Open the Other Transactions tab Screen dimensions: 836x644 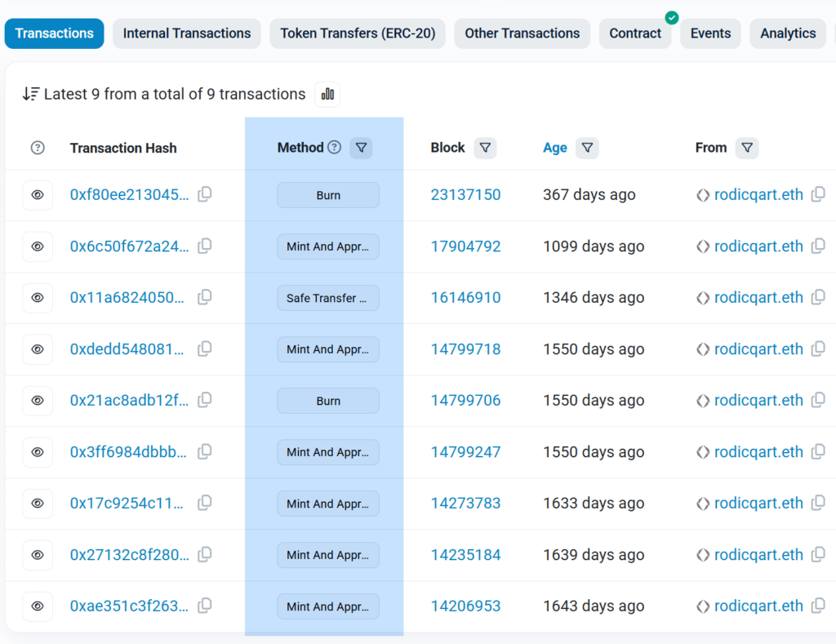click(x=522, y=33)
